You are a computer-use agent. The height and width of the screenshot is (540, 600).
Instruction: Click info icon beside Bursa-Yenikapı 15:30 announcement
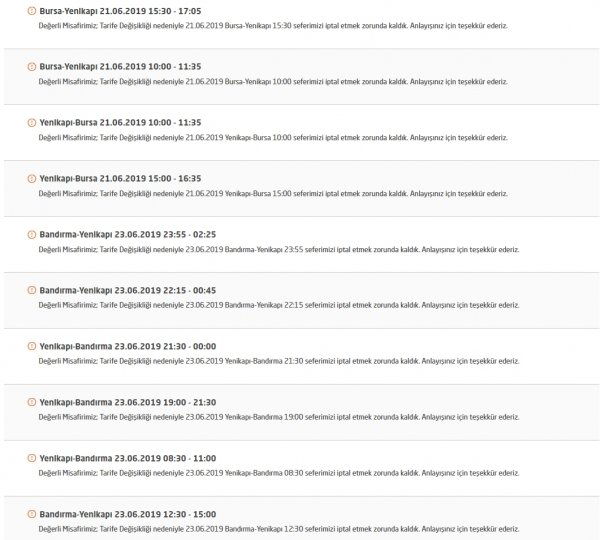coord(32,11)
